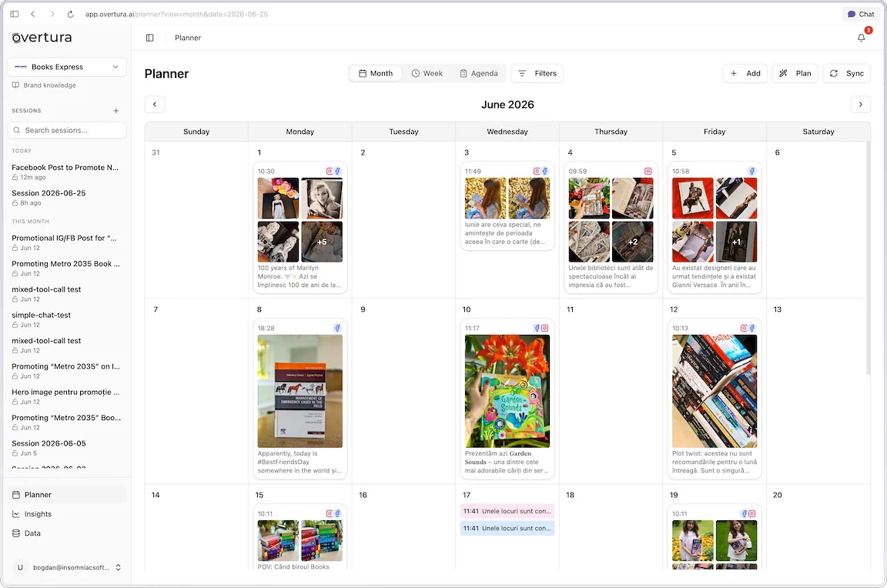Image resolution: width=887 pixels, height=588 pixels.
Task: Open the Books Express brand dropdown
Action: coord(67,67)
